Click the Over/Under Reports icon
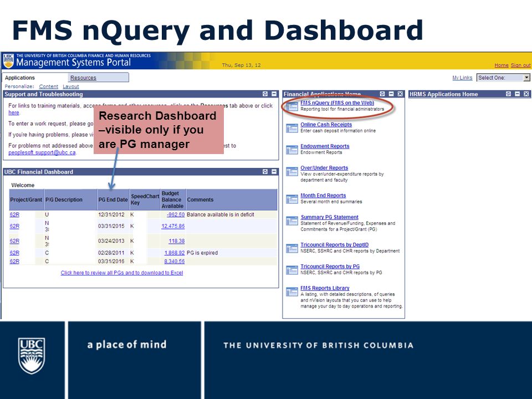The image size is (532, 399). point(292,172)
